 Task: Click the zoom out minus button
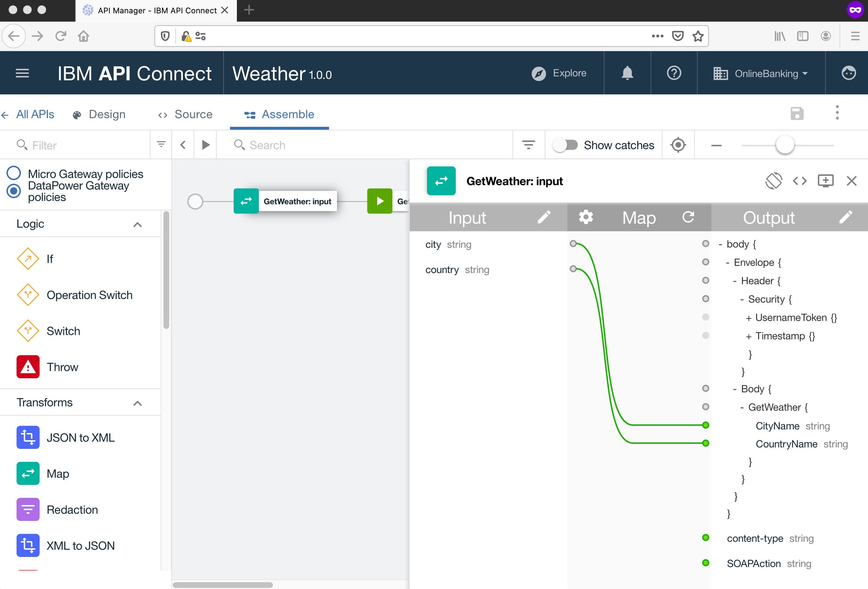click(x=716, y=145)
